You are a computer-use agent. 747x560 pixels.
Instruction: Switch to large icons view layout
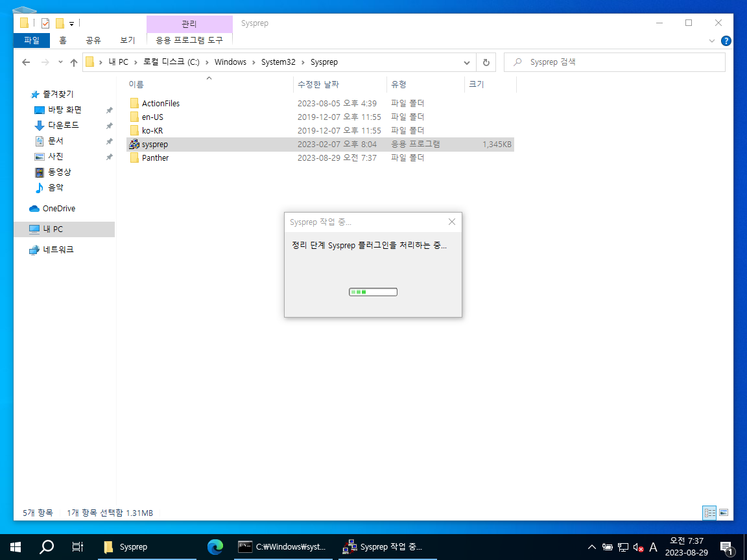(x=724, y=513)
